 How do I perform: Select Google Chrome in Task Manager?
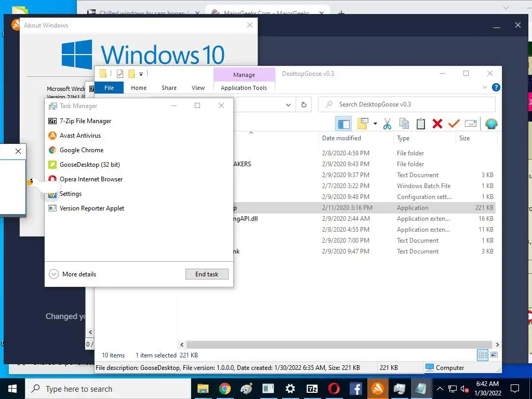tap(139, 150)
